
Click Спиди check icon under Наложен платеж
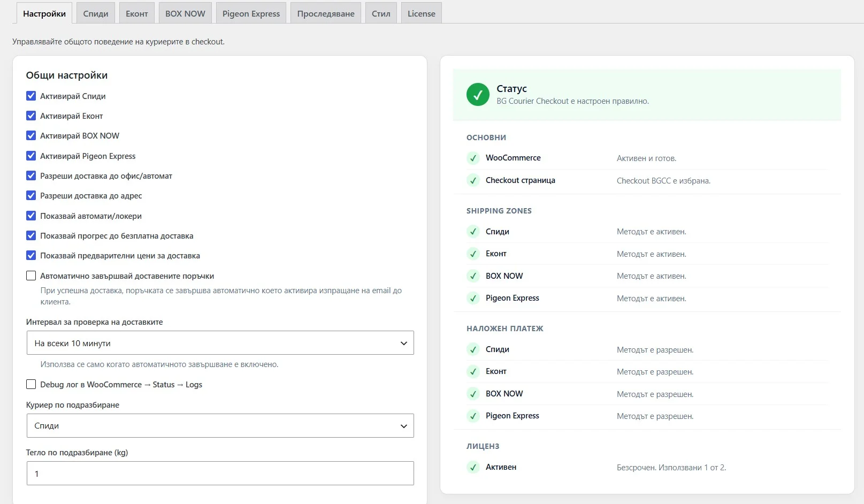pos(473,349)
